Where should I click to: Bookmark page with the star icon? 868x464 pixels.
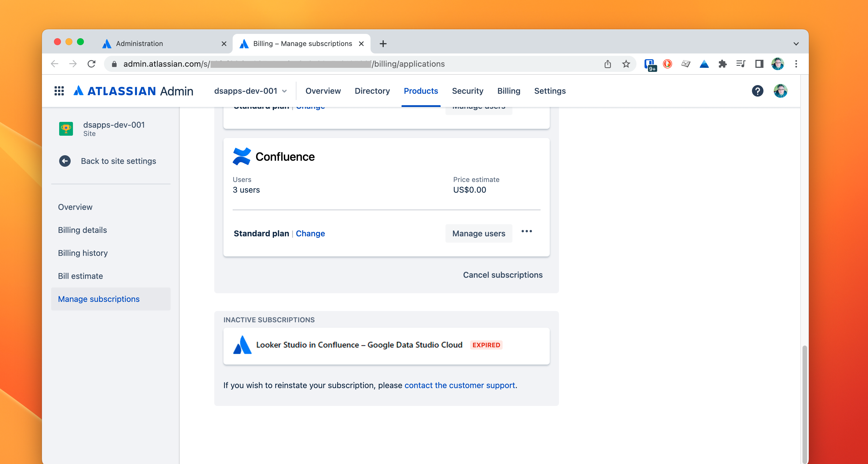pyautogui.click(x=626, y=64)
